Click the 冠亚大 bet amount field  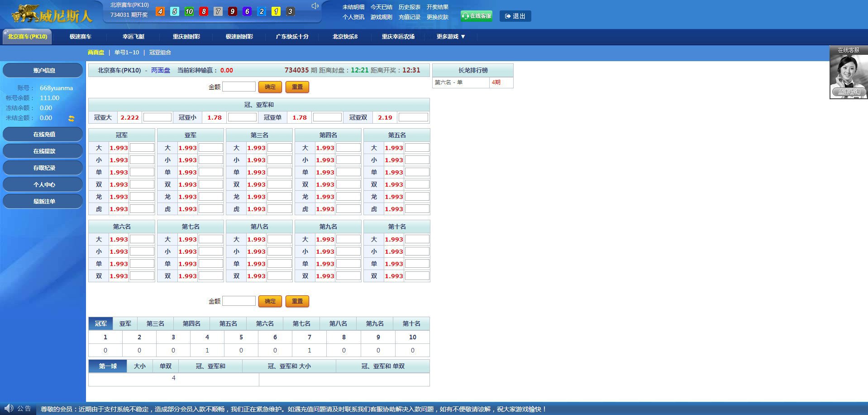click(157, 117)
